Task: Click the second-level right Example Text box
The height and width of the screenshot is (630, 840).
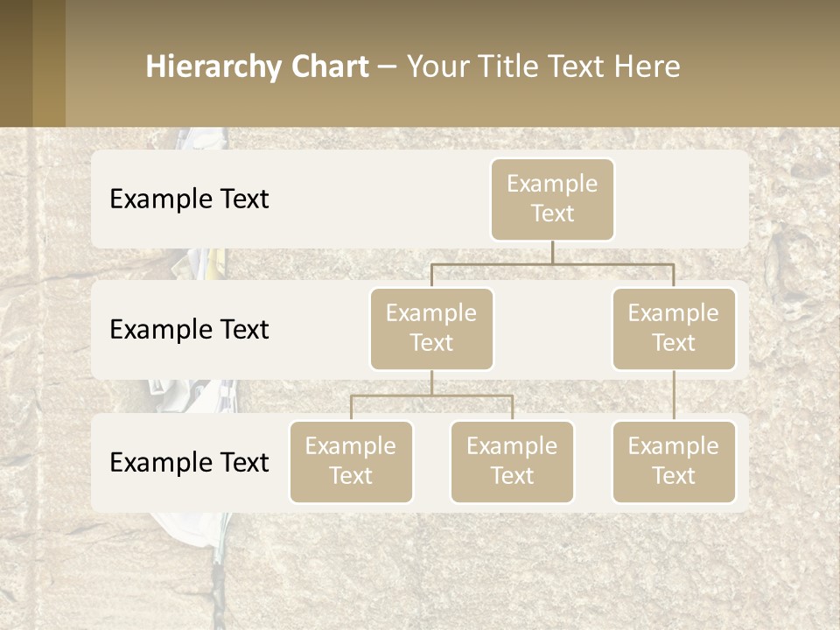Action: (x=674, y=328)
